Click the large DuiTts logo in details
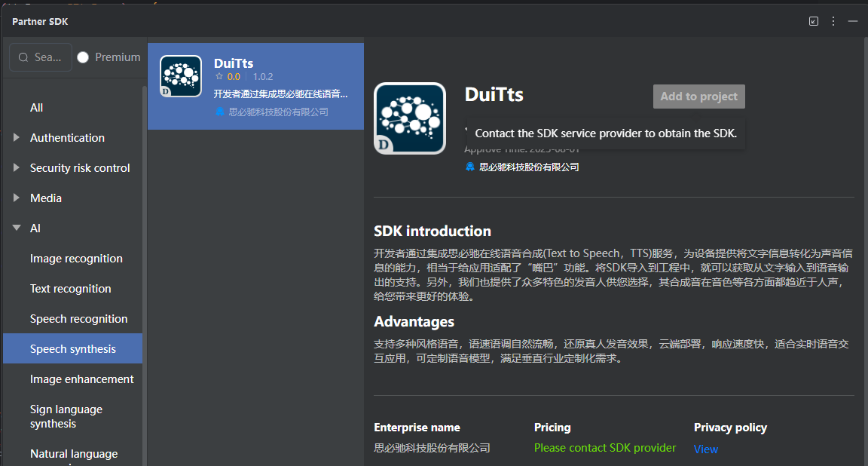The image size is (868, 466). point(410,118)
